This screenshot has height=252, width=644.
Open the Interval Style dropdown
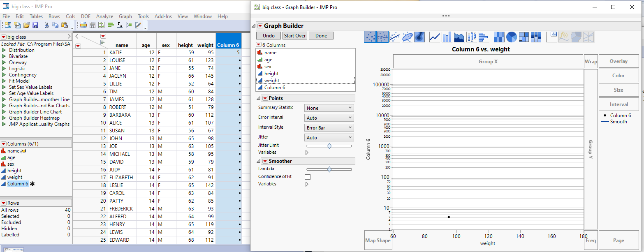tap(329, 127)
